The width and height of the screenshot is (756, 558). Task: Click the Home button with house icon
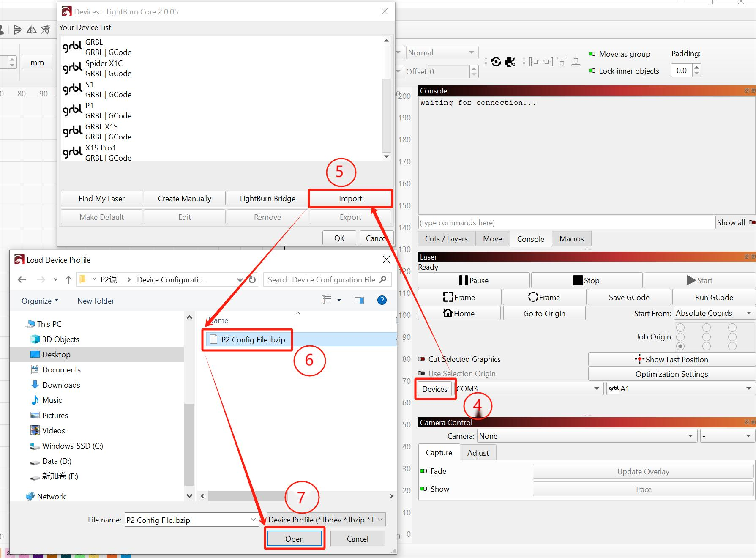tap(459, 313)
